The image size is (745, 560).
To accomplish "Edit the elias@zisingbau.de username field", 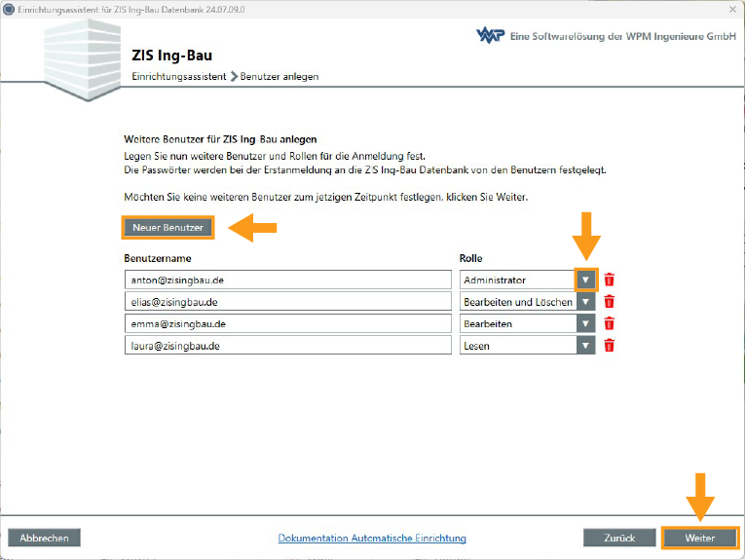I will click(288, 302).
